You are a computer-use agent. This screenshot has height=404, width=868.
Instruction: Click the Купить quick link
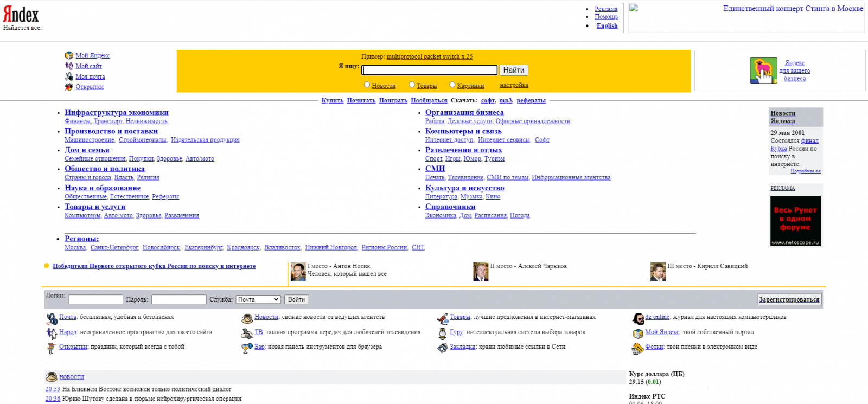point(333,100)
